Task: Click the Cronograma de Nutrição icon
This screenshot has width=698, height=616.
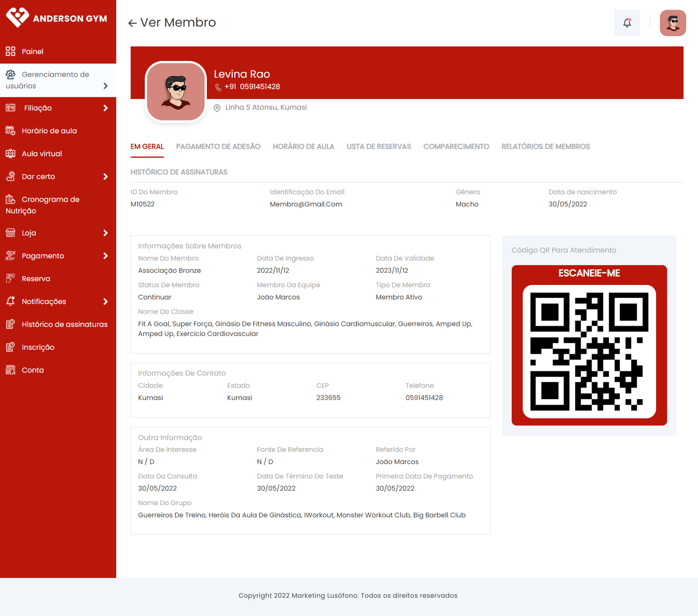Action: pos(10,199)
